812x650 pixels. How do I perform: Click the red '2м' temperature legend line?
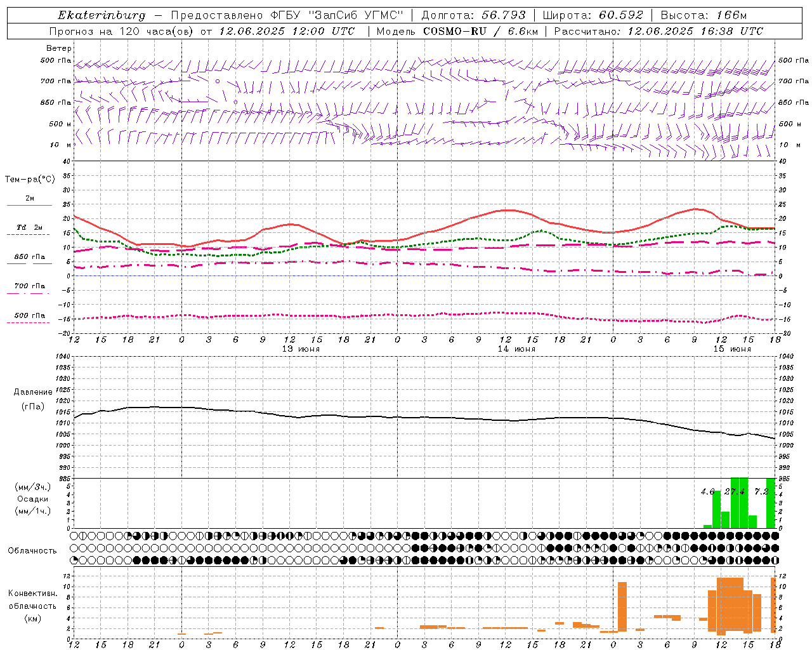pyautogui.click(x=29, y=205)
